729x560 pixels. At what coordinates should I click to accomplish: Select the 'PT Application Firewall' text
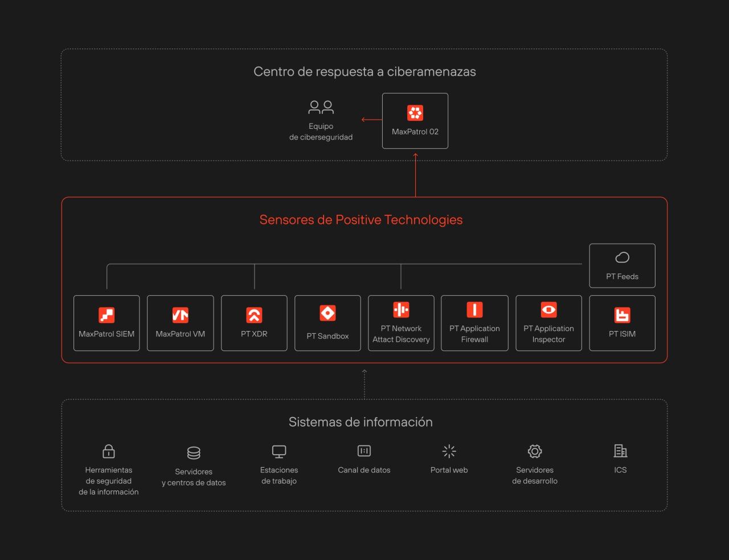pos(474,334)
